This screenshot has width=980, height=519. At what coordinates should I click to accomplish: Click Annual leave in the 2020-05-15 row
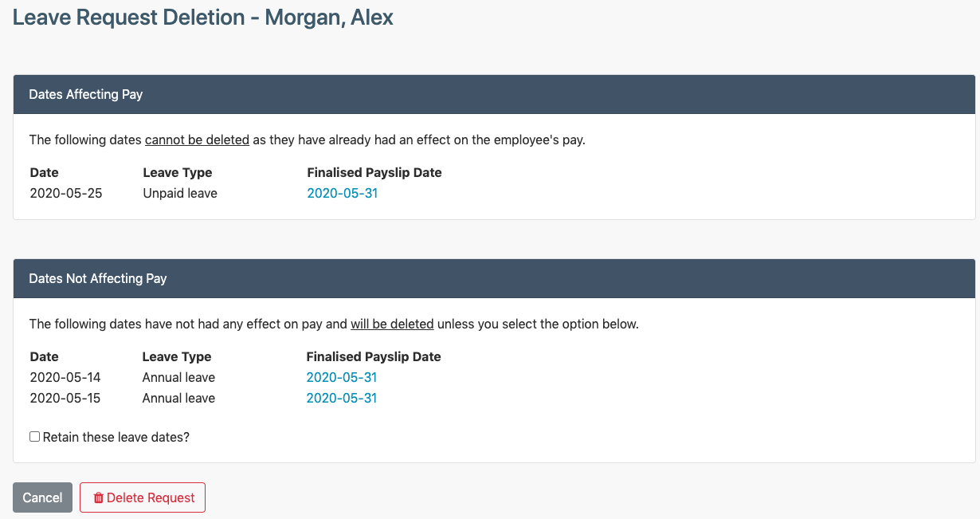(178, 398)
